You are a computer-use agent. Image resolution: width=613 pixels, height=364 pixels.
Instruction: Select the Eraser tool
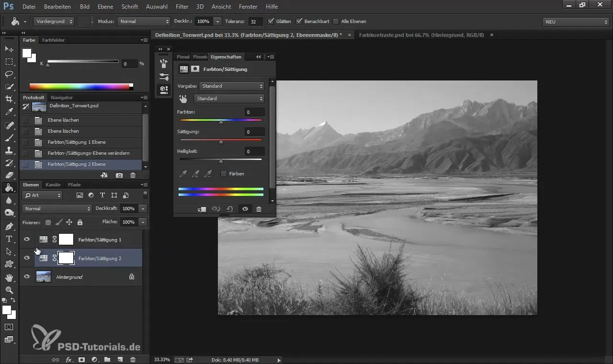9,175
